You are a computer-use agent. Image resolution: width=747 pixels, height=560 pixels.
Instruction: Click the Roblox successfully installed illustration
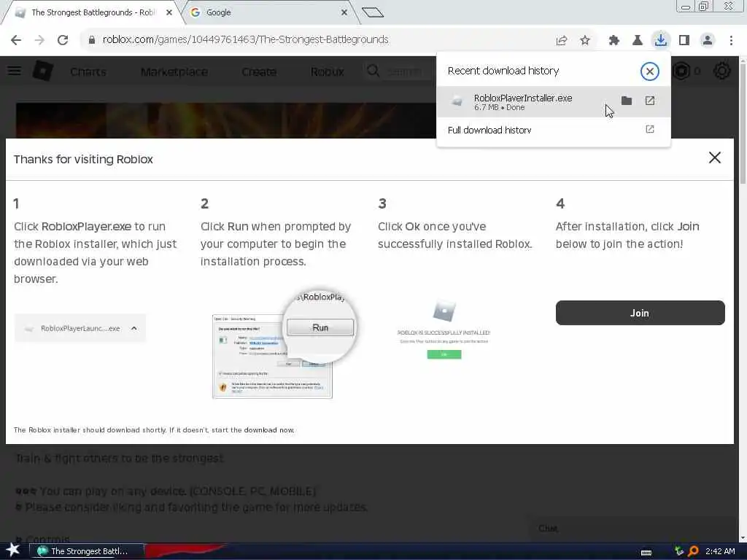[x=444, y=330]
